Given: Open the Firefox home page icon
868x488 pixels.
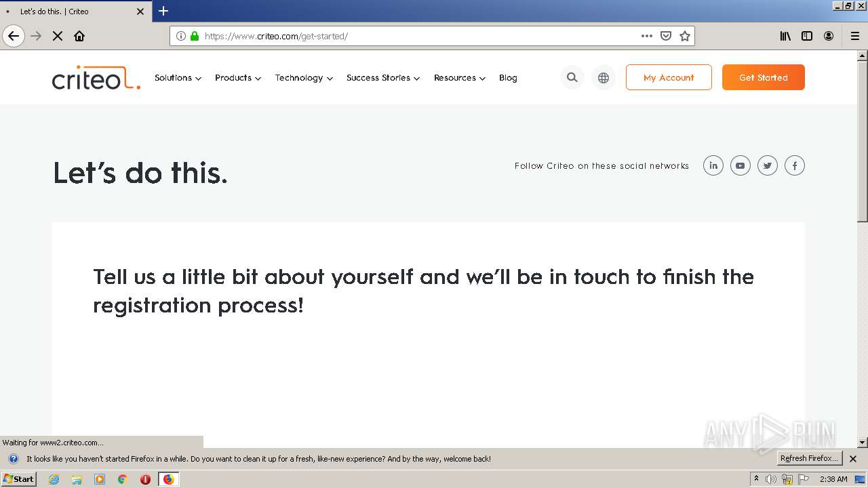Looking at the screenshot, I should click(79, 36).
